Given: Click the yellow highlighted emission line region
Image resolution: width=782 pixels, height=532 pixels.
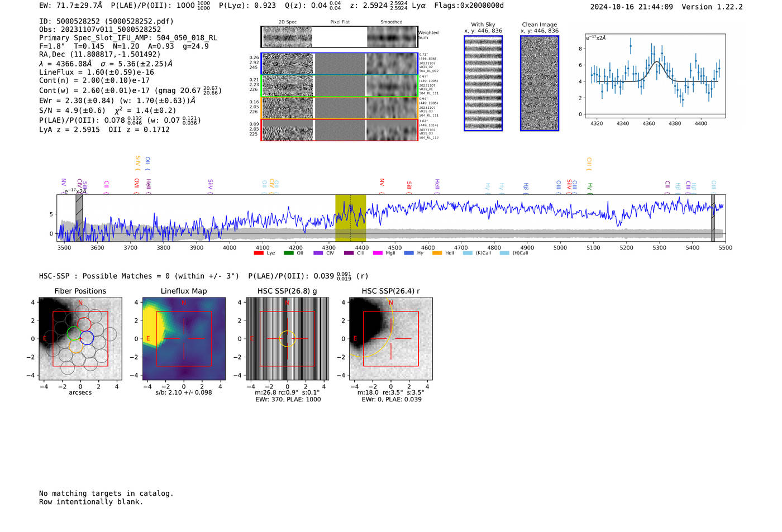Looking at the screenshot, I should point(350,218).
